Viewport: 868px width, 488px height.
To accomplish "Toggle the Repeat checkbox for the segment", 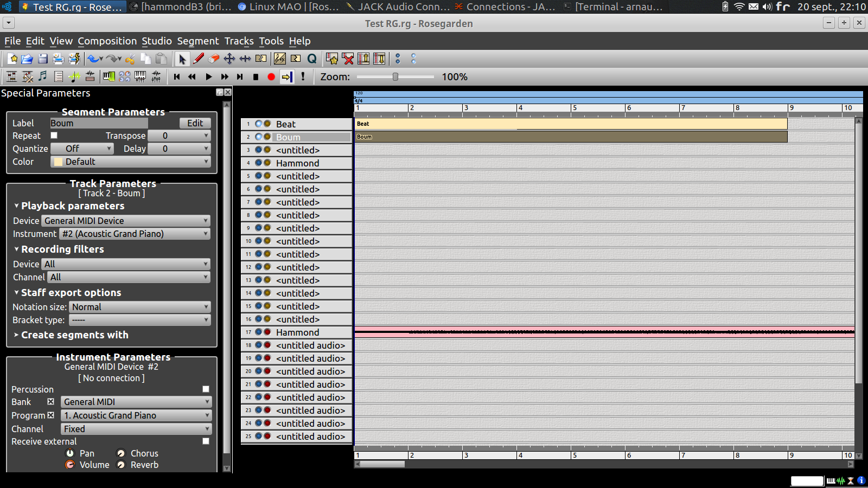I will coord(54,136).
